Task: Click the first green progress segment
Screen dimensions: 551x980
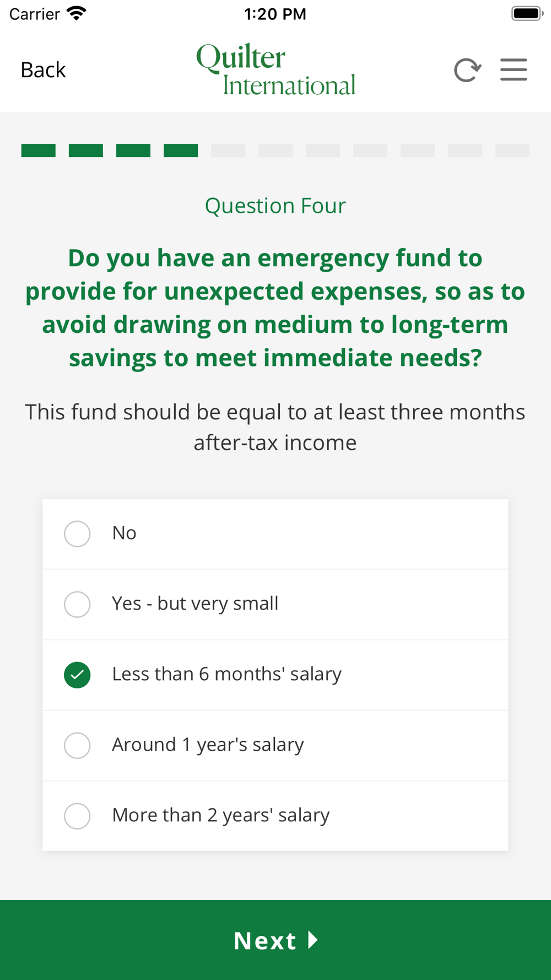Action: (x=39, y=150)
